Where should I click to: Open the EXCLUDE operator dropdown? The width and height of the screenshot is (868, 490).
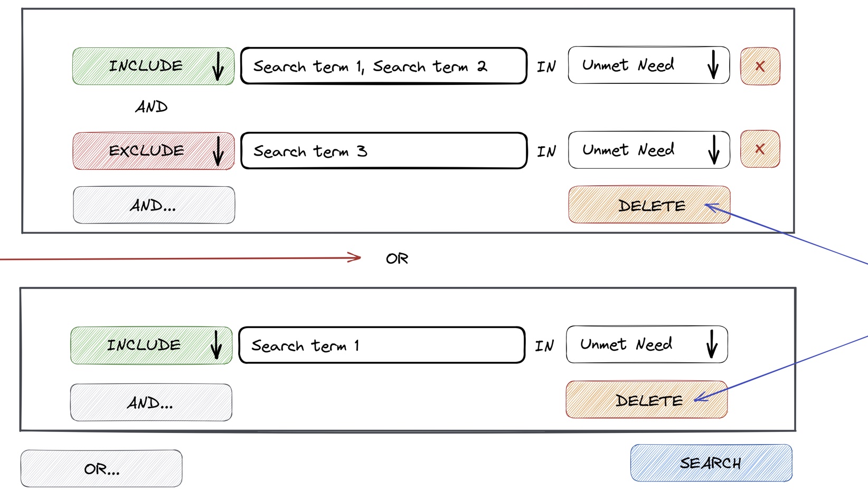tap(153, 151)
